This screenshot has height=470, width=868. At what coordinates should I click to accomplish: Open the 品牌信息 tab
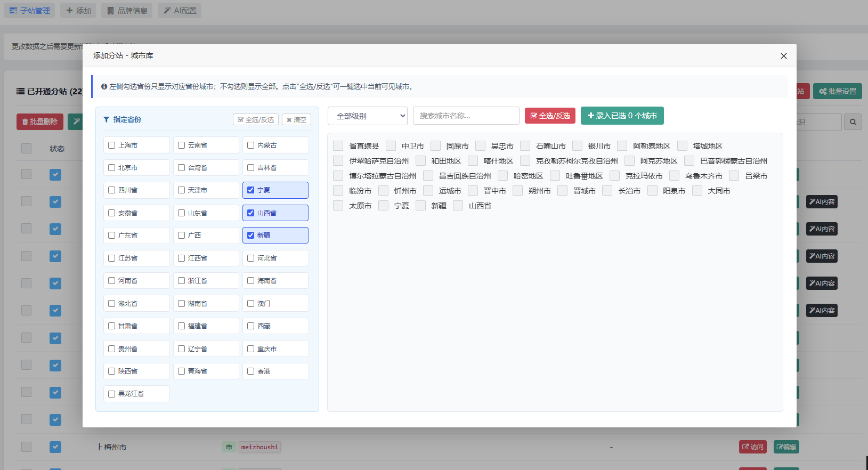point(127,11)
